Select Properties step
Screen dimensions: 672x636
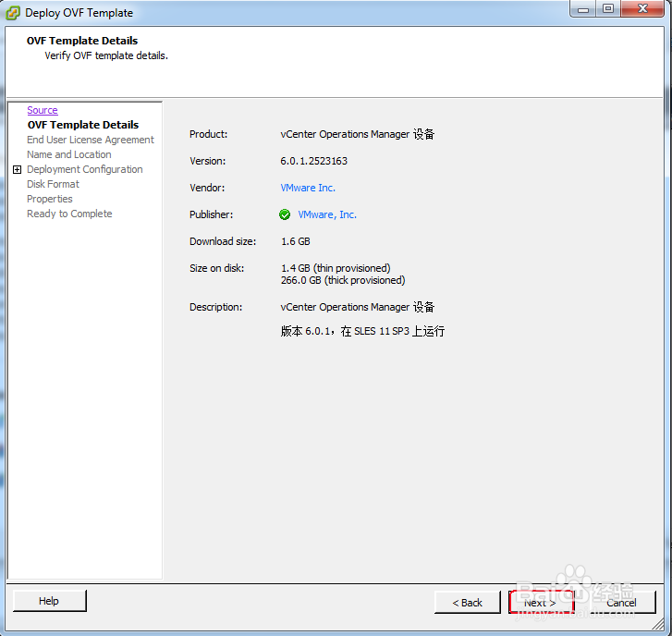pos(50,199)
